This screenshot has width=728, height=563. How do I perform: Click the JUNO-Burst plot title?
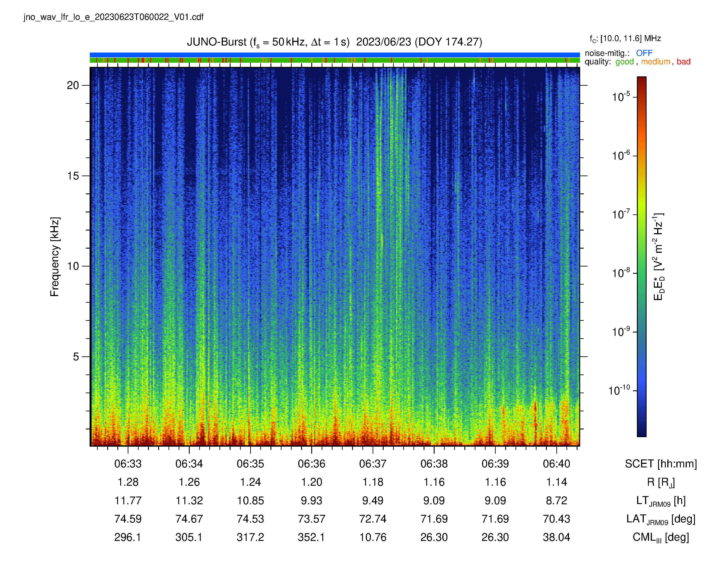(x=334, y=42)
